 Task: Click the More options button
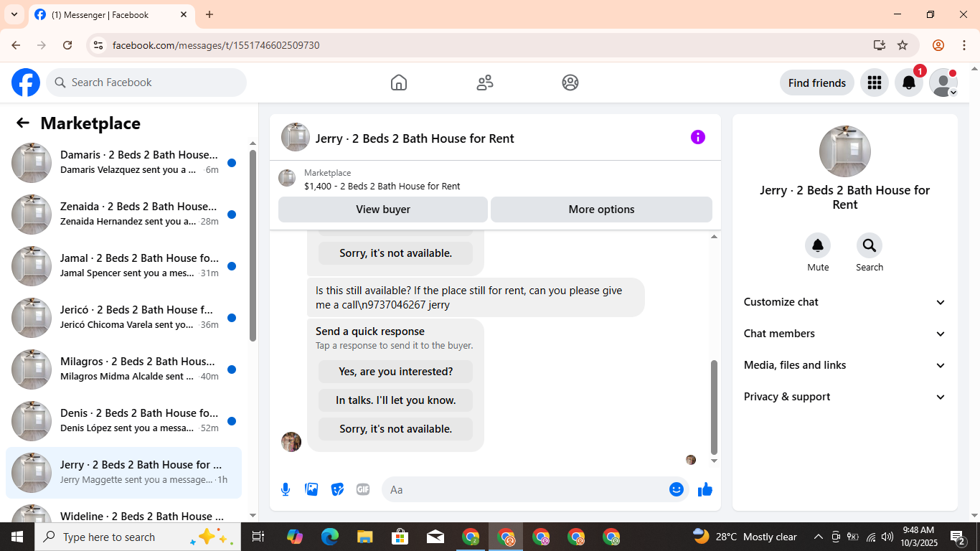pos(601,209)
